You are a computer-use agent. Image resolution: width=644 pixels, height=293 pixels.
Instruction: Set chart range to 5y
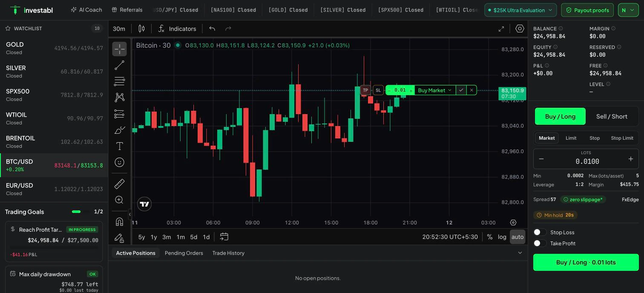point(141,237)
